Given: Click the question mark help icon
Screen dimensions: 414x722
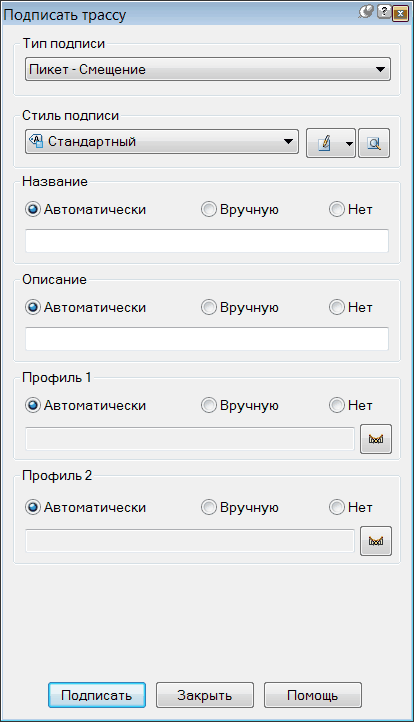Looking at the screenshot, I should point(383,12).
